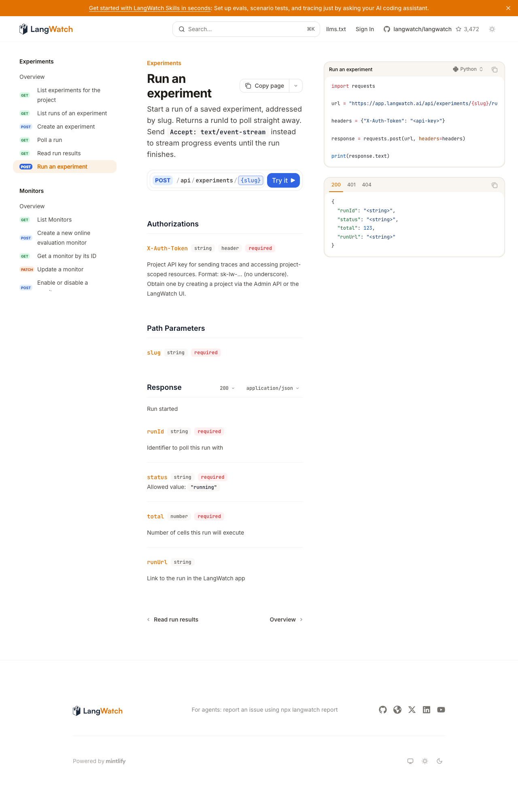Click Sign In in the header
The height and width of the screenshot is (812, 518).
click(365, 29)
